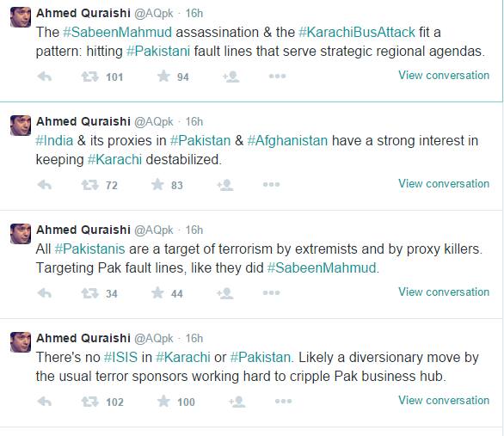View conversation for the #India tweet
This screenshot has width=504, height=436.
(444, 184)
